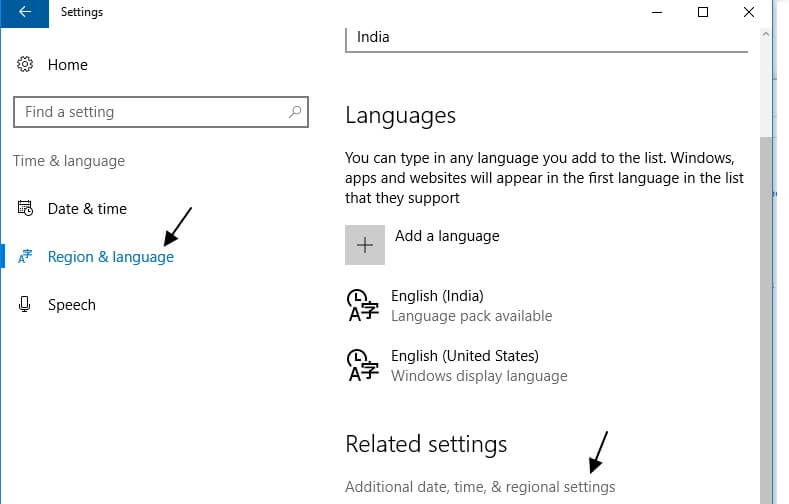Click Add a language label
789x504 pixels.
click(447, 236)
